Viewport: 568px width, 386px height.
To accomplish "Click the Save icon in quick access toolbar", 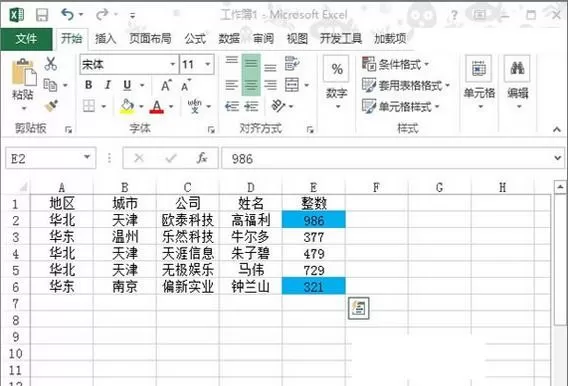I will point(42,15).
